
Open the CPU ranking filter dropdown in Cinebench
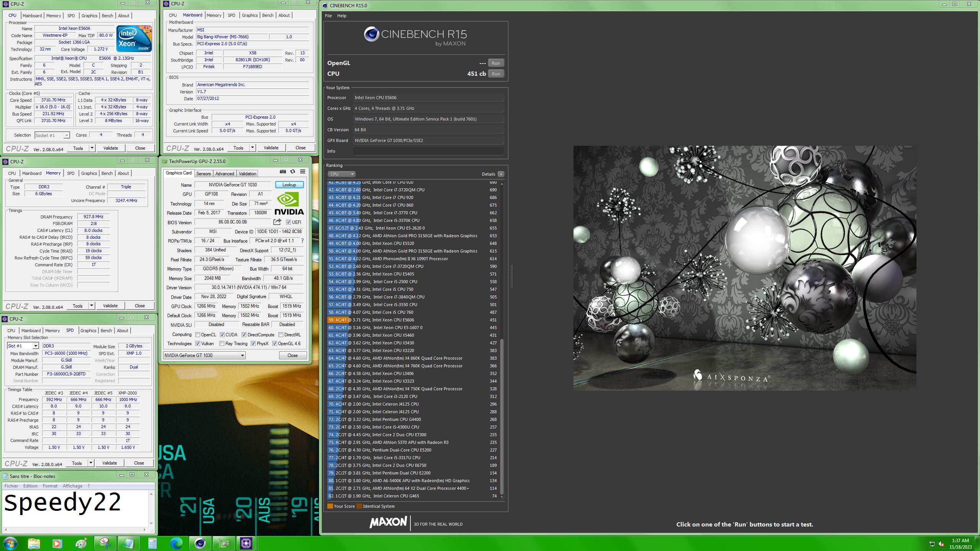click(x=341, y=174)
